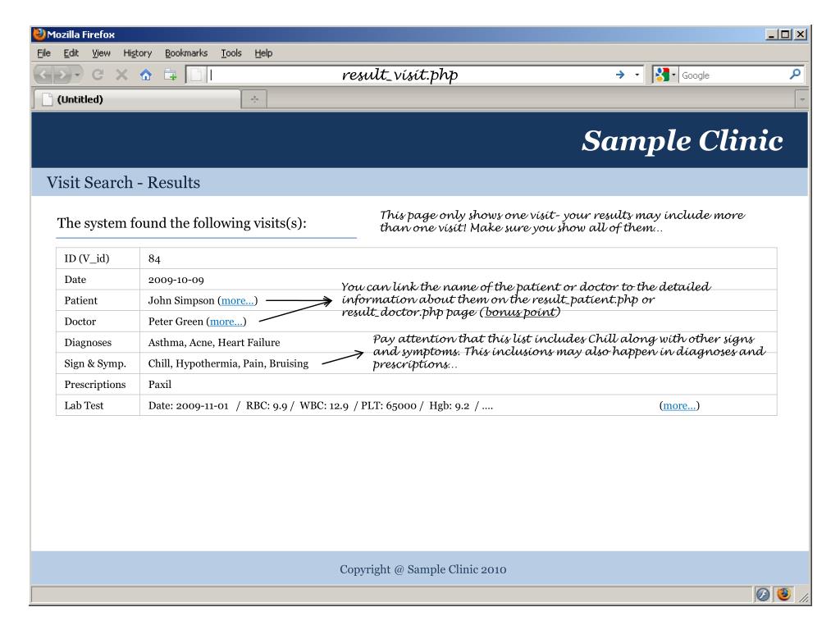Click the date value 2009-10-09
The image size is (840, 630).
point(176,280)
